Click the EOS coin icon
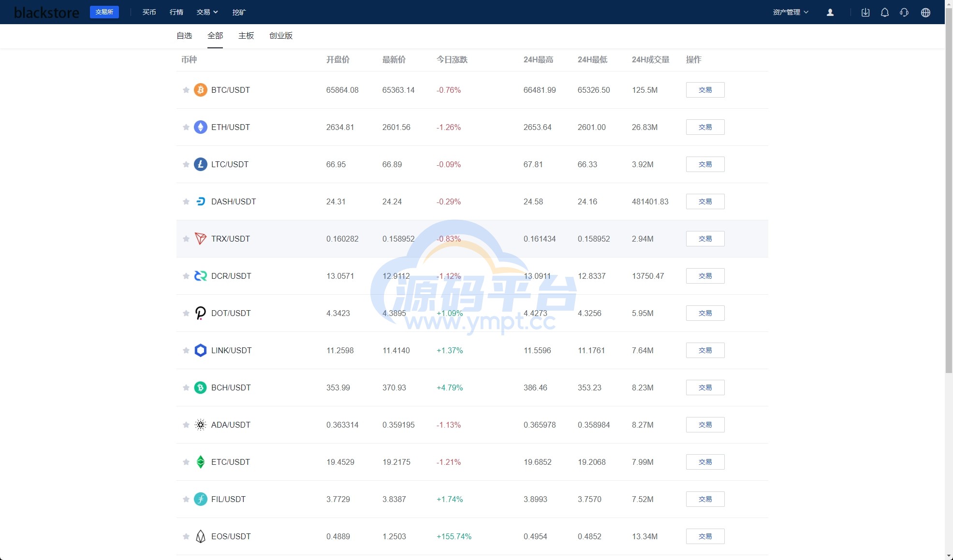The image size is (953, 560). (201, 536)
